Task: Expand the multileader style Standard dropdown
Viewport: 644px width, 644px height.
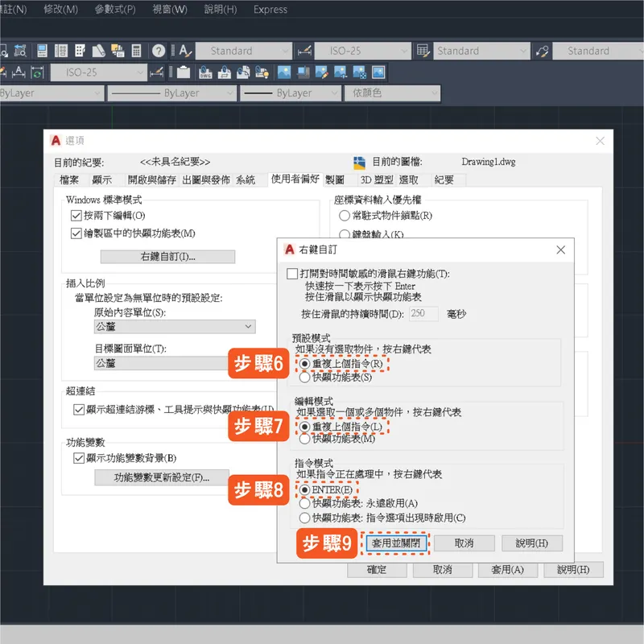Action: (x=641, y=51)
